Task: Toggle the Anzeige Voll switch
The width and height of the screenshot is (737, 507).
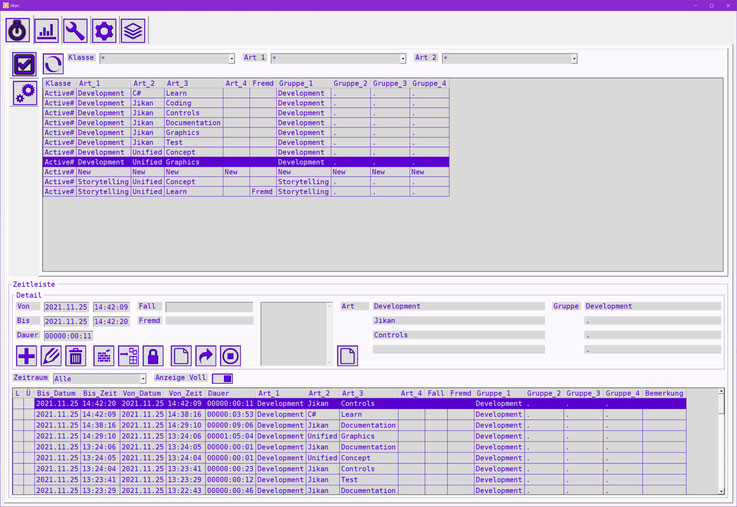Action: coord(222,378)
